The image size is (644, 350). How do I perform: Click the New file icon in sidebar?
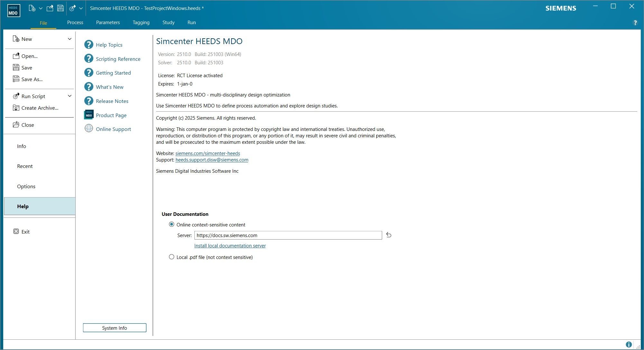(16, 39)
